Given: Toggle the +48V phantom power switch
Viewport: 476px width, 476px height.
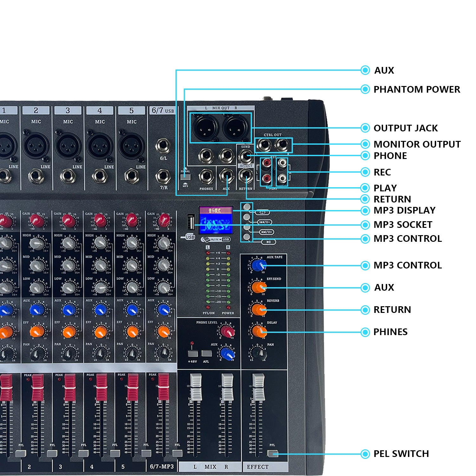Looking at the screenshot, I should point(192,353).
